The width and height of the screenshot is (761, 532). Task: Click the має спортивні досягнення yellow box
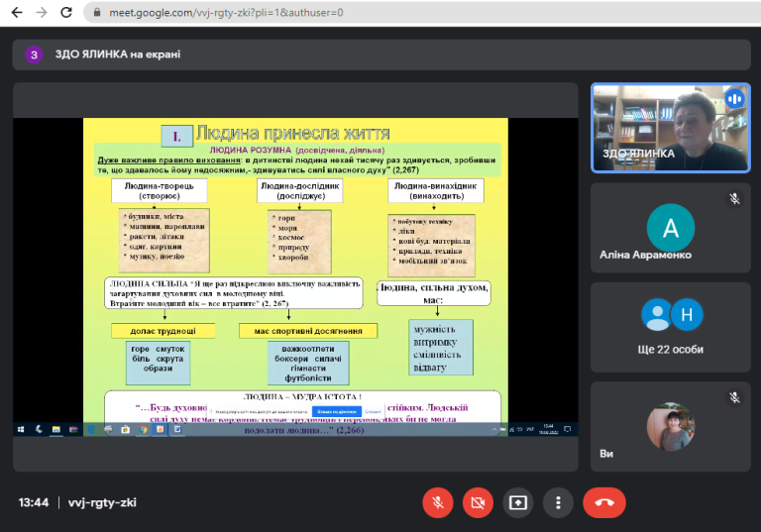pyautogui.click(x=308, y=331)
